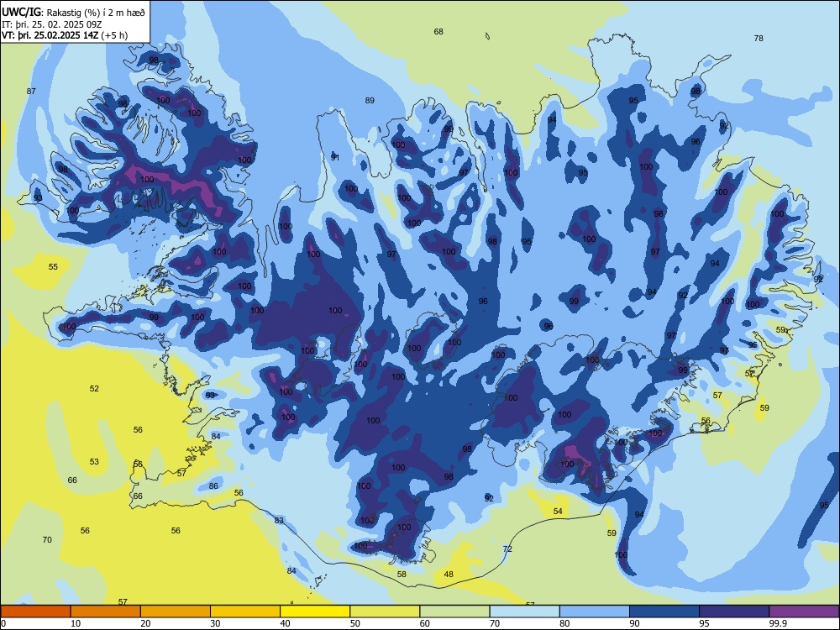Click the value 83 on the map
The image size is (840, 630).
(279, 520)
